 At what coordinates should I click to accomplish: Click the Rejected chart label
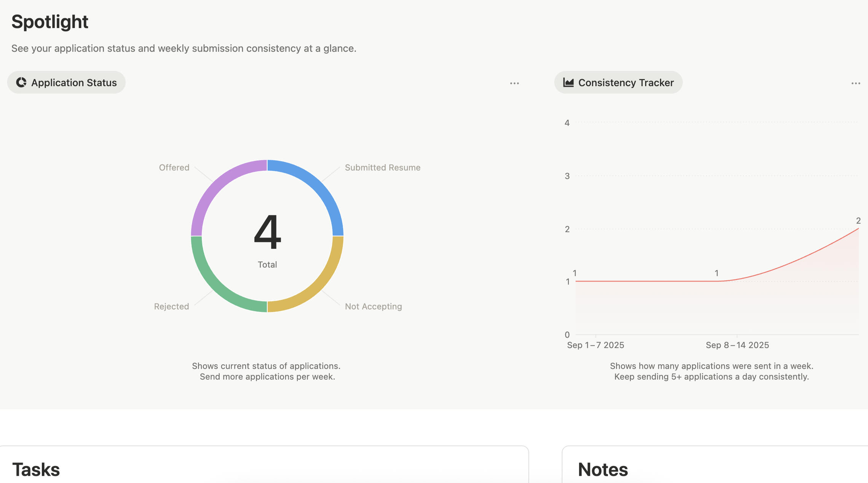pos(171,307)
